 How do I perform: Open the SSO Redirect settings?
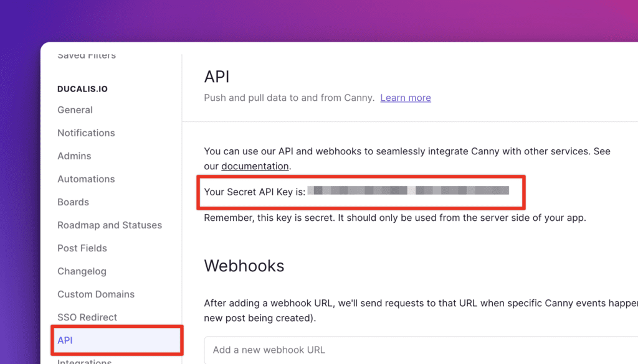coord(87,317)
